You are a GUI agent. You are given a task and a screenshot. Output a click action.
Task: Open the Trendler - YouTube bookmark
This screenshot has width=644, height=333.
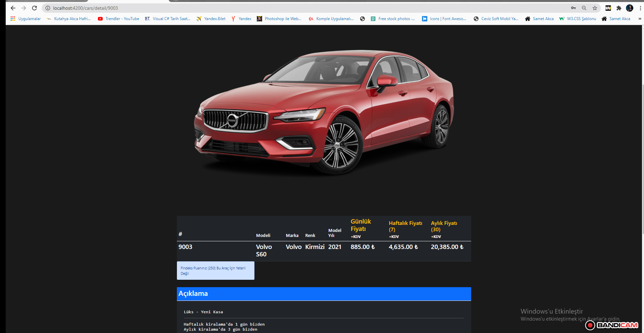tap(118, 19)
